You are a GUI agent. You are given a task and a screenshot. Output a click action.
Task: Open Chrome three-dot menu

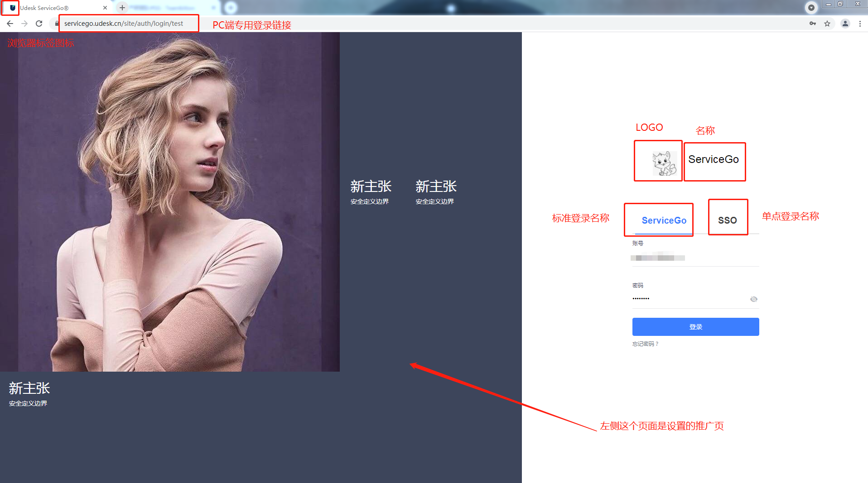(860, 24)
